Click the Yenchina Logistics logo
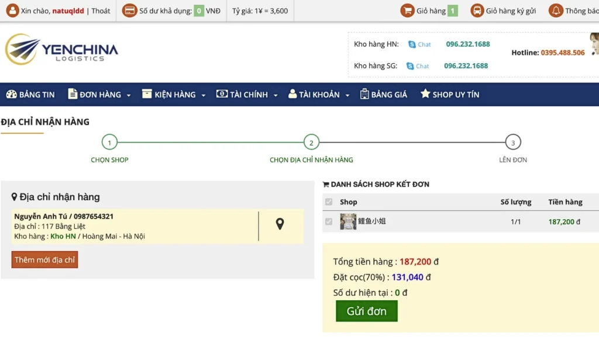 (61, 50)
